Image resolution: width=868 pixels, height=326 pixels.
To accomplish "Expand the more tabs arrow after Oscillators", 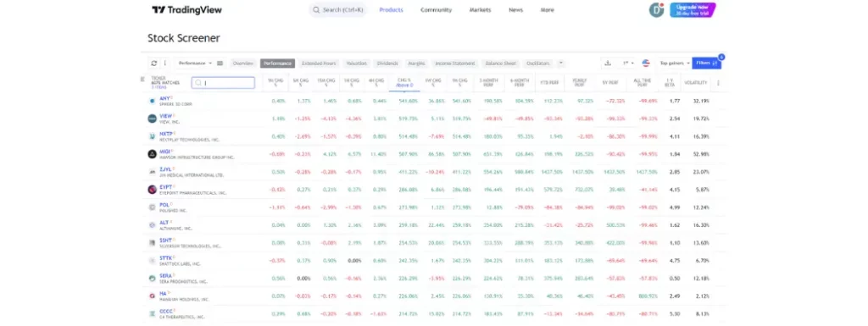I will tap(561, 63).
